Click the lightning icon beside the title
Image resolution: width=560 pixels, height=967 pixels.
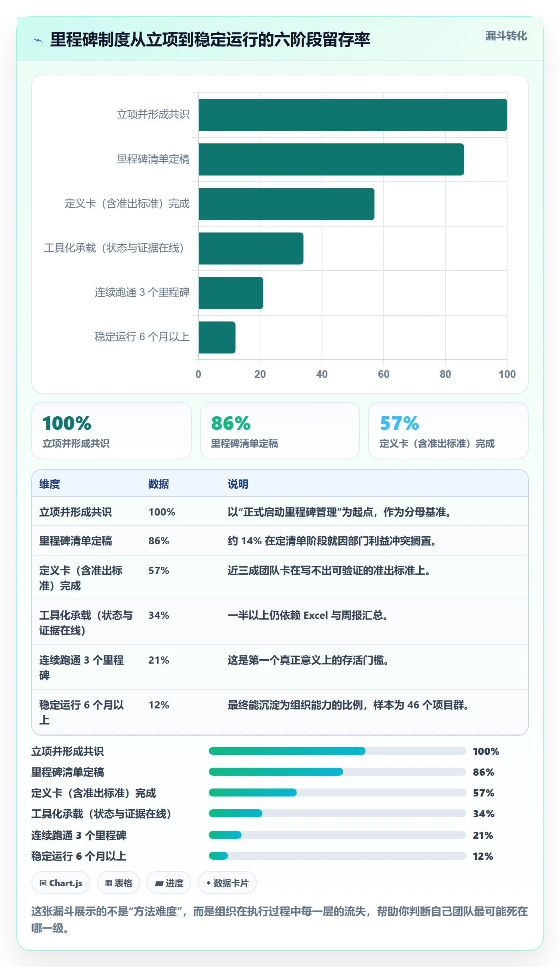tap(38, 40)
